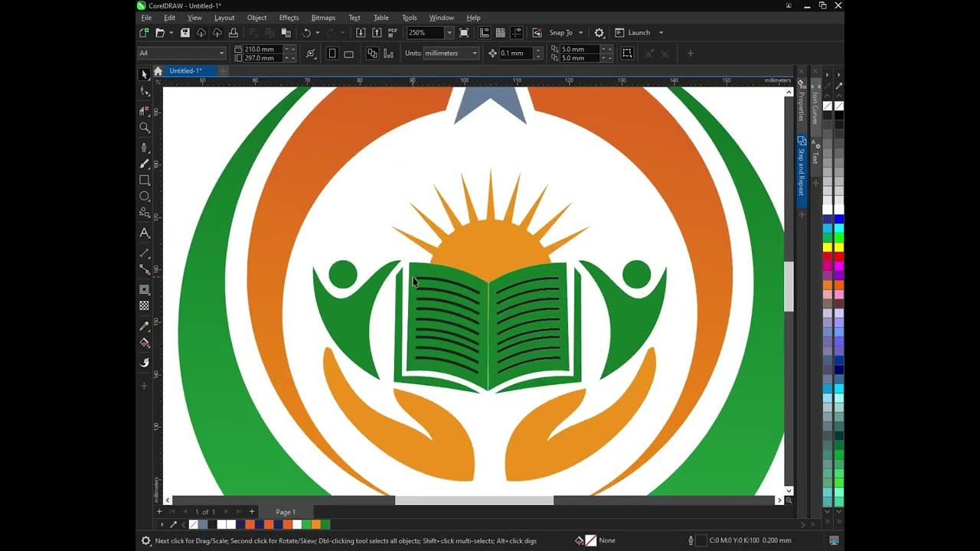Viewport: 980px width, 551px height.
Task: Select the Parallel Dimension line tool
Action: pos(144,253)
